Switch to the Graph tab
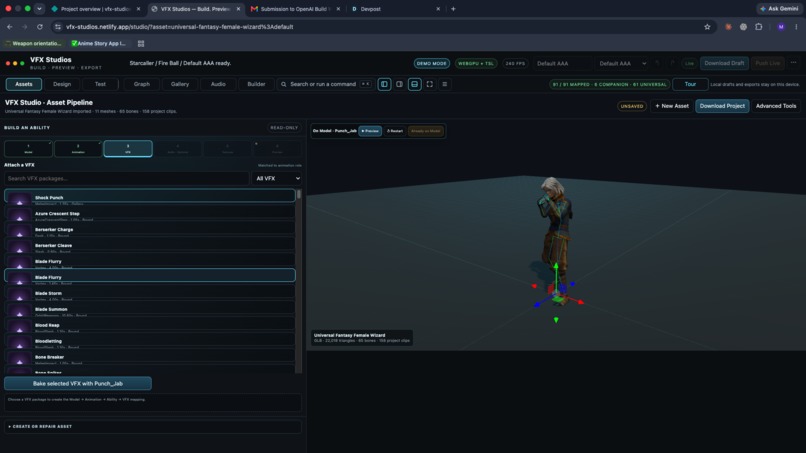The width and height of the screenshot is (806, 453). (x=142, y=84)
